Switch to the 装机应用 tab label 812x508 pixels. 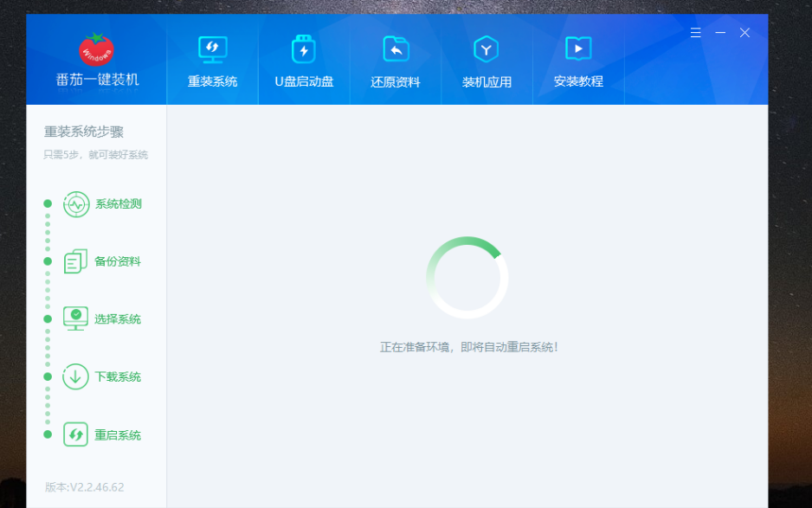(487, 82)
